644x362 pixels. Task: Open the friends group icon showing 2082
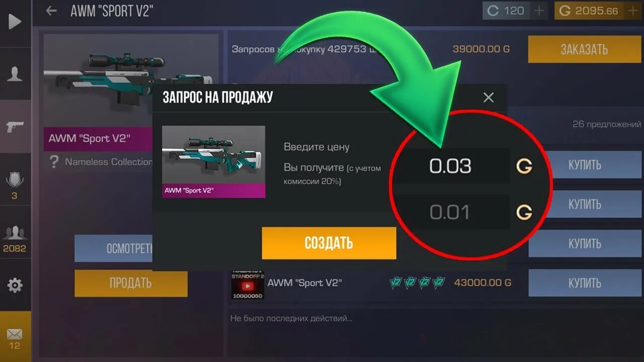click(15, 232)
